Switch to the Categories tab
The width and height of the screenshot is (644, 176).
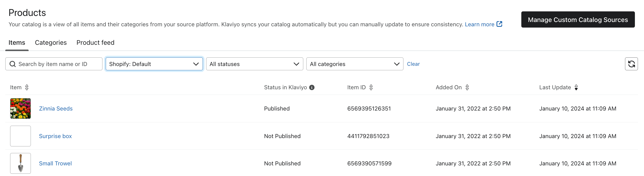[51, 42]
